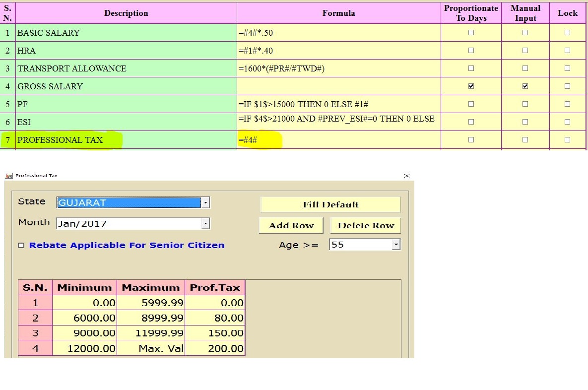Expand the Age >= dropdown showing 55

[395, 244]
